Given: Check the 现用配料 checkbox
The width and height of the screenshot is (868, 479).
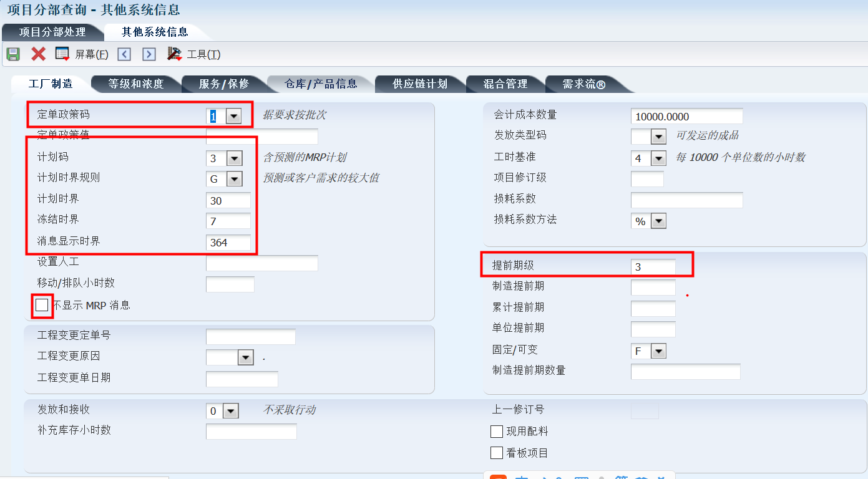Looking at the screenshot, I should point(497,432).
